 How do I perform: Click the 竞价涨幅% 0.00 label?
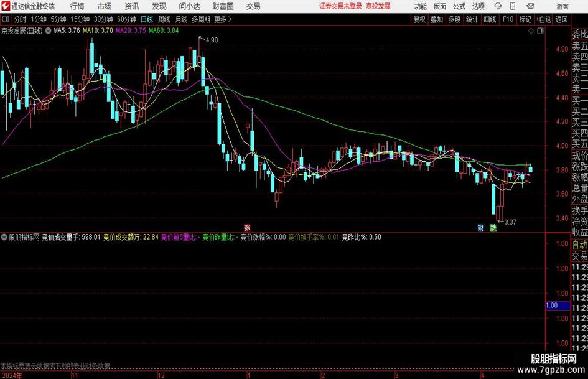click(x=263, y=237)
